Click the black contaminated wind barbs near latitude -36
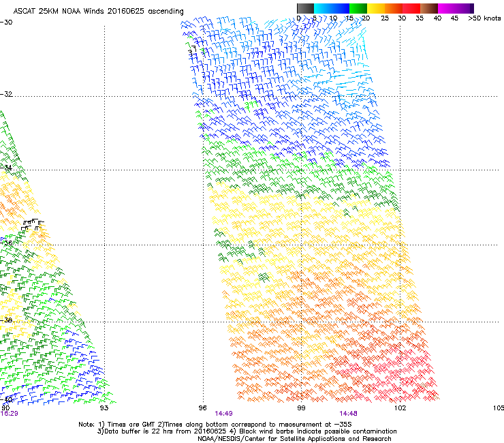 (32, 224)
